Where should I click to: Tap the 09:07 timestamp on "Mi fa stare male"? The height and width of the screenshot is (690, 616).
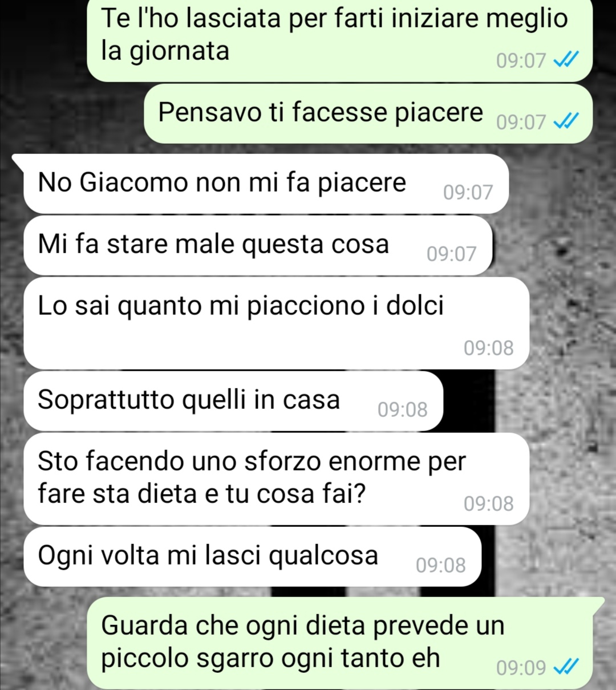(x=451, y=254)
